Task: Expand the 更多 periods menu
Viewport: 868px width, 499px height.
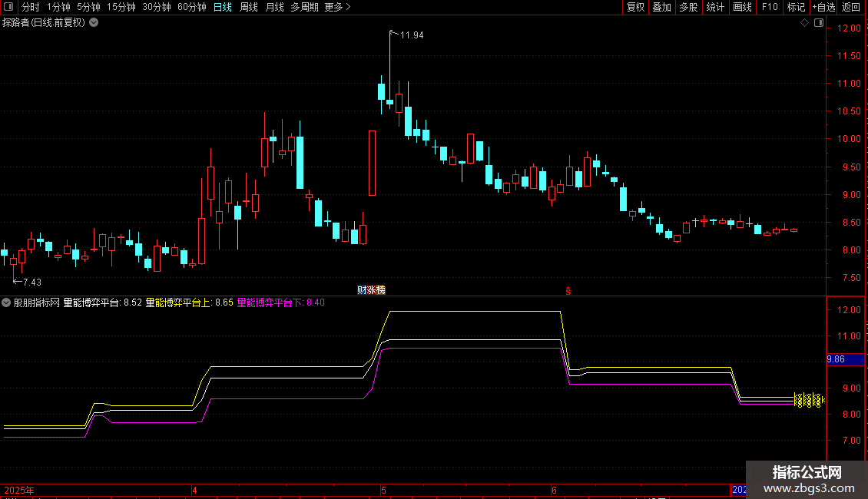Action: [338, 7]
